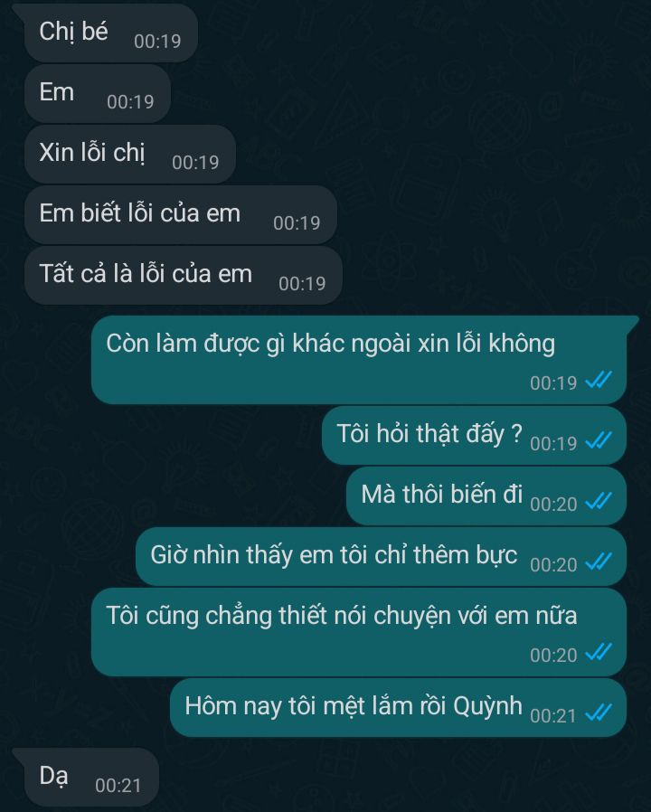Tap message 'Tất cả là lỗi của em'
This screenshot has height=812, width=651.
click(x=184, y=276)
